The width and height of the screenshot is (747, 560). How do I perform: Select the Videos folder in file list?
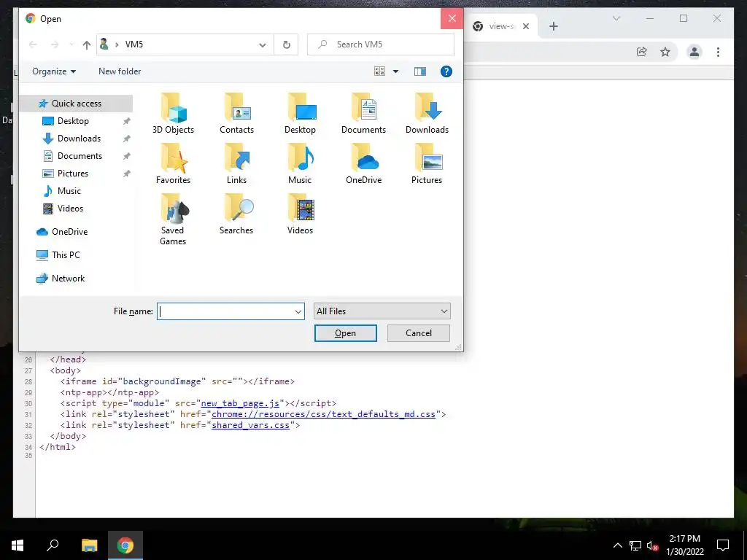[300, 214]
